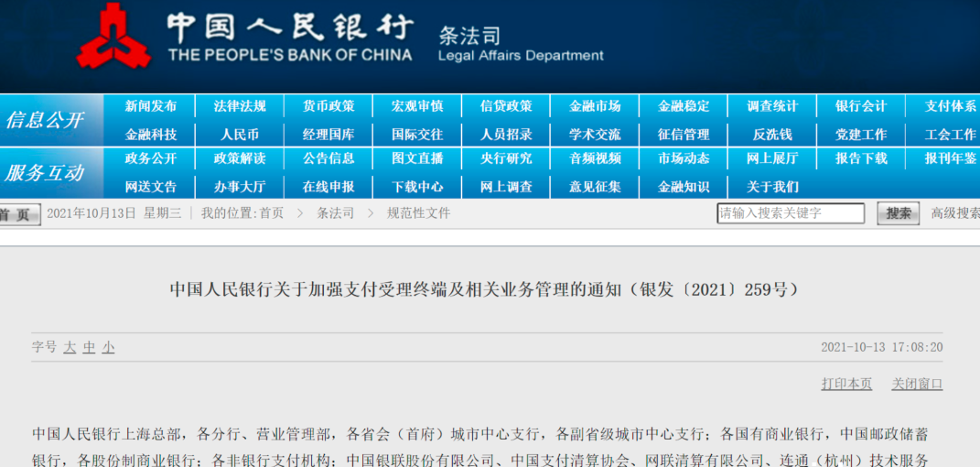Open 人民币 section

coord(240,135)
